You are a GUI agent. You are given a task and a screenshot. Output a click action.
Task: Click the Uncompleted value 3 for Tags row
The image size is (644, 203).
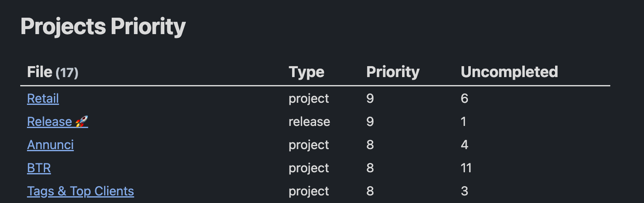[464, 191]
